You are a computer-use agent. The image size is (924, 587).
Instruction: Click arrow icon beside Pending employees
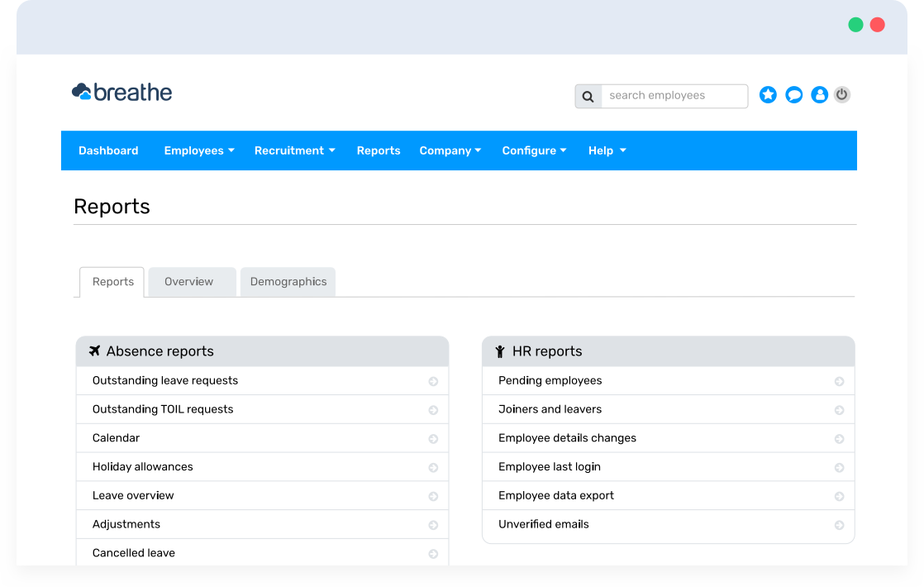839,381
